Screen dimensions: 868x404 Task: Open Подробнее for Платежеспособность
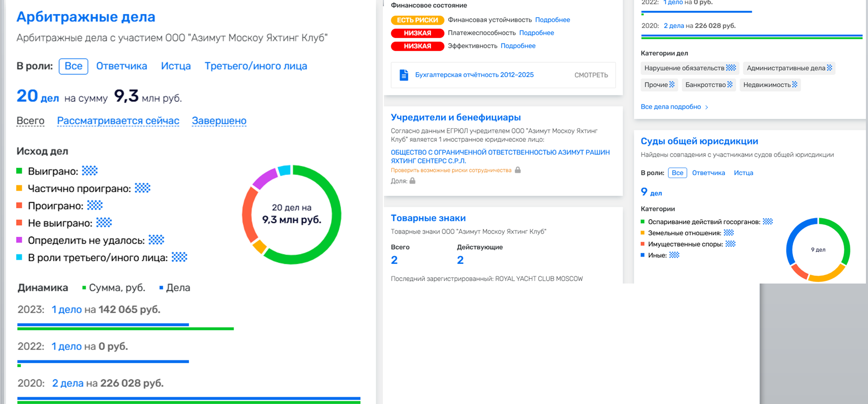[536, 33]
